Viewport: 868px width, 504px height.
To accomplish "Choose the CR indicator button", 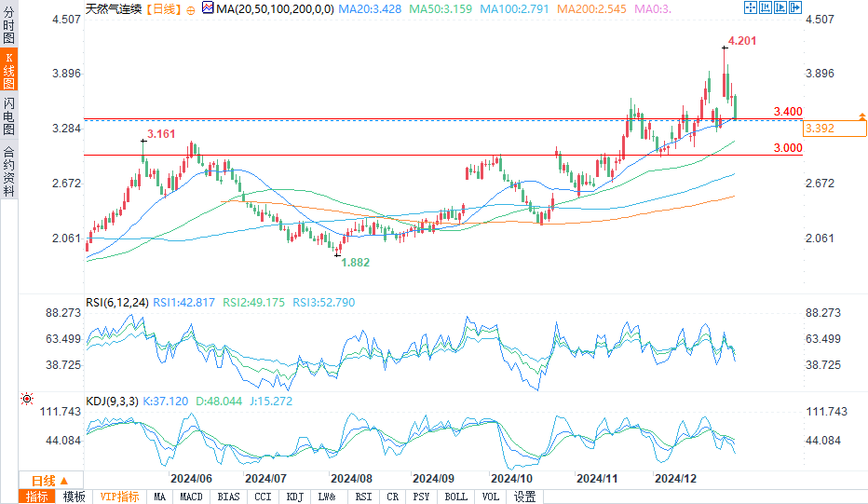I will pos(392,497).
